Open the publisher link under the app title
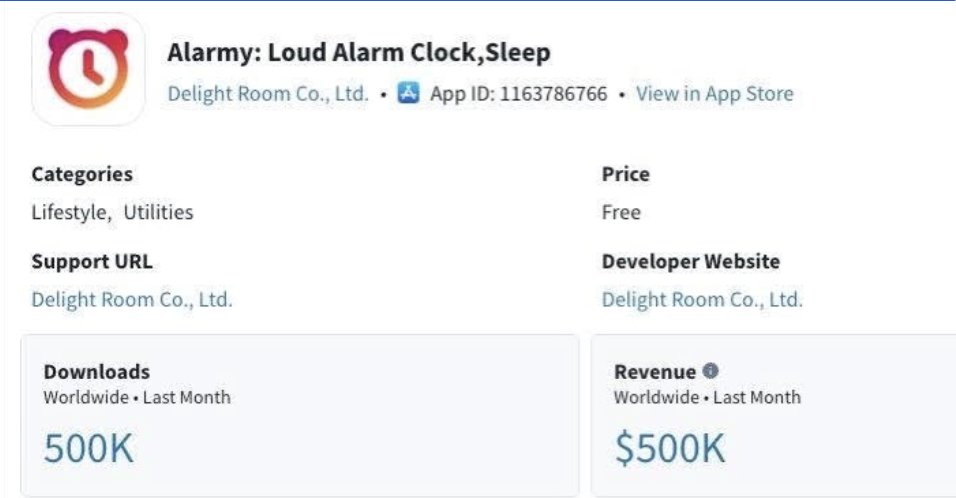The image size is (956, 498). point(268,94)
